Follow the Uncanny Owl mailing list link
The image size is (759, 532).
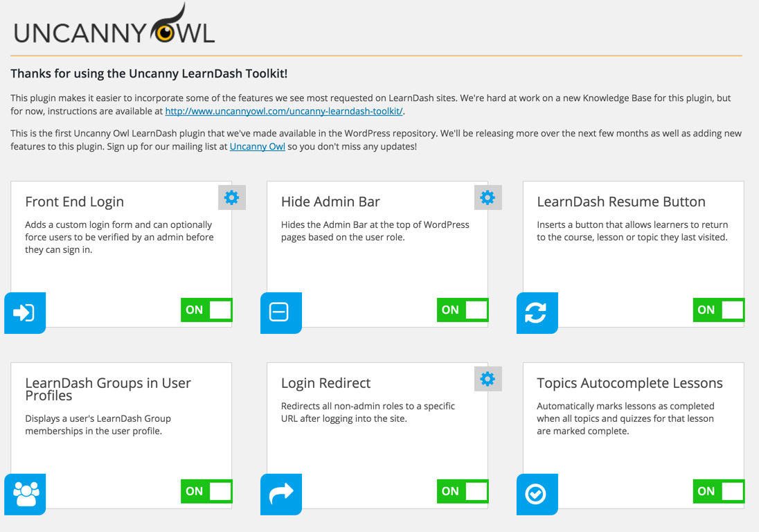tap(257, 147)
